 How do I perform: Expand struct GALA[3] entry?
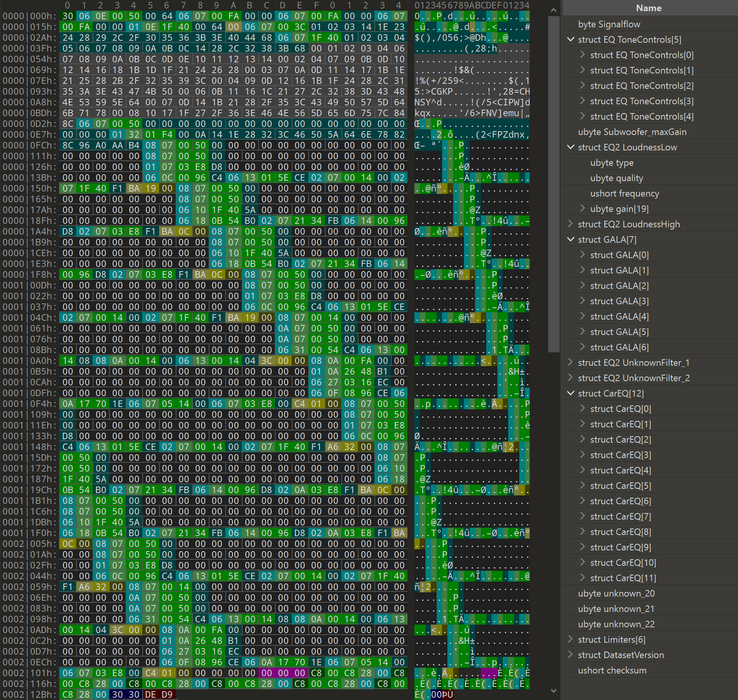582,301
